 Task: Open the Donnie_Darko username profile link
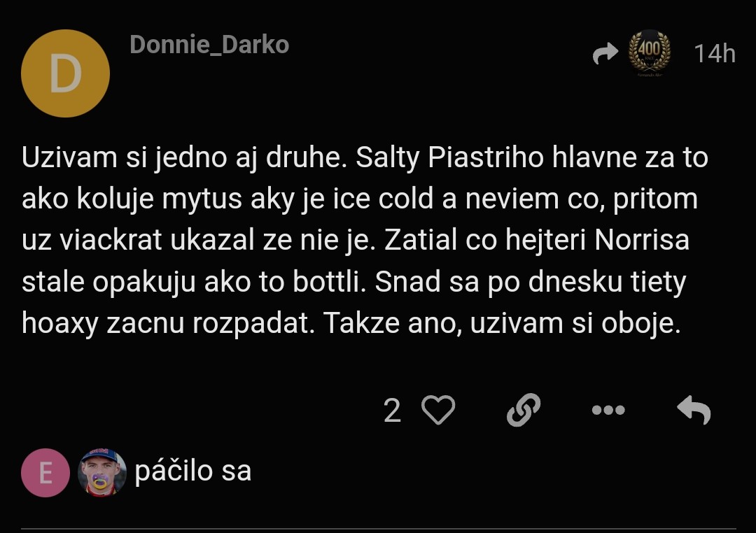click(209, 45)
